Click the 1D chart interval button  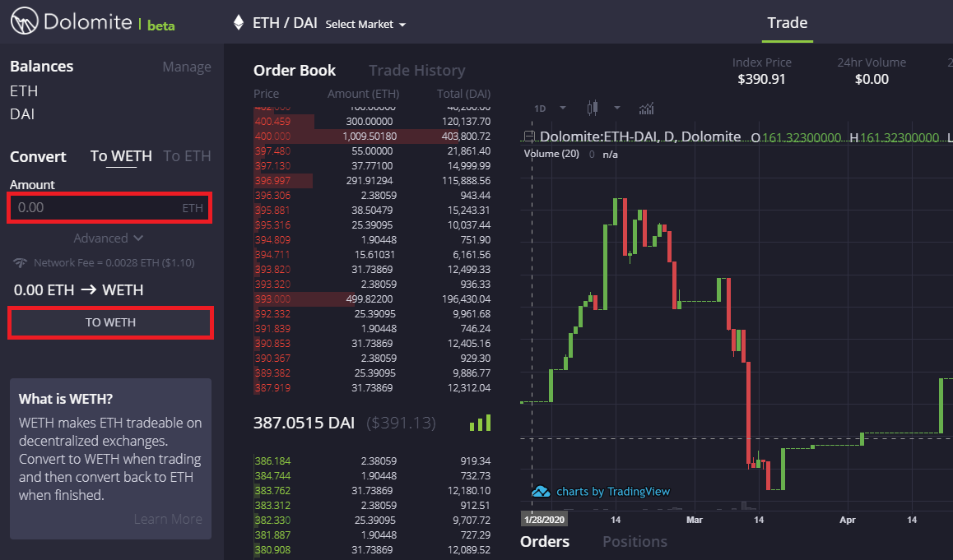tap(540, 109)
